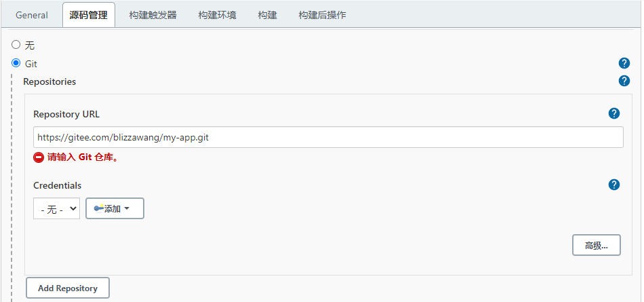This screenshot has width=644, height=302.
Task: Click the 高级... button
Action: point(597,246)
